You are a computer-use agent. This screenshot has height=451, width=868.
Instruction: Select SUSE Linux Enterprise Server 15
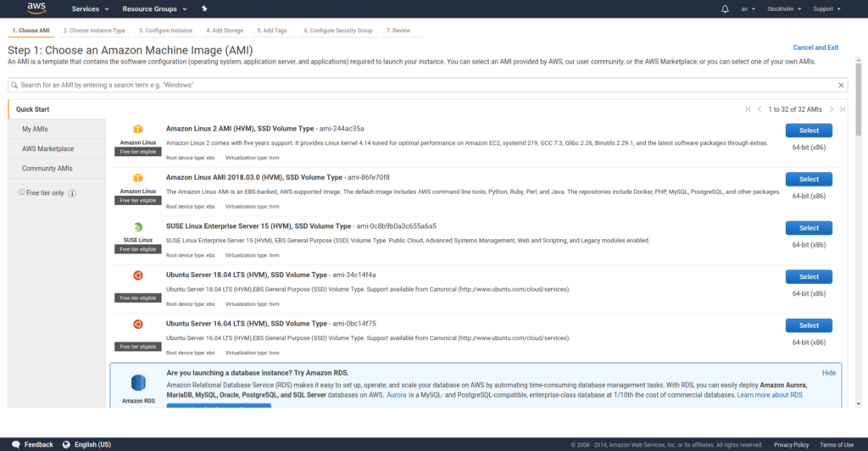pyautogui.click(x=809, y=228)
